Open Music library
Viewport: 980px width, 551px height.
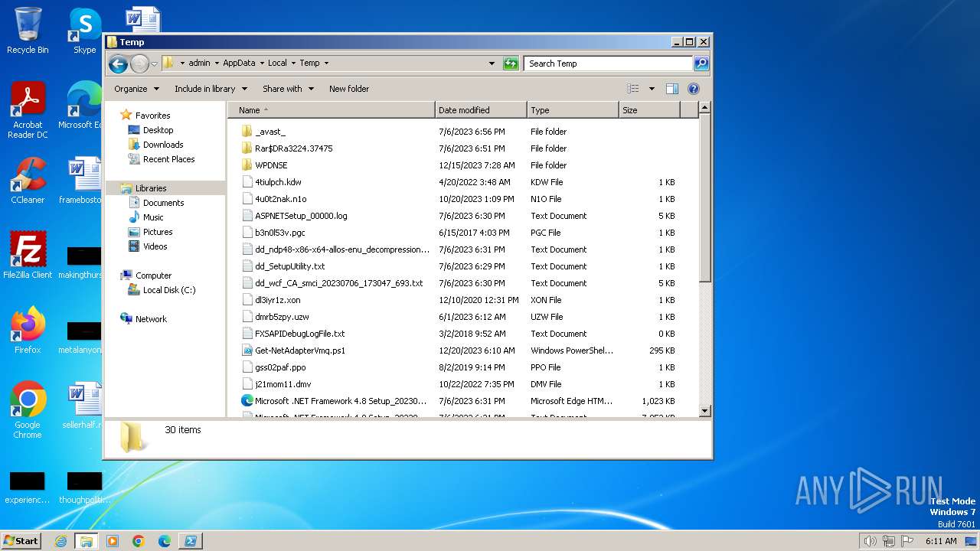(x=153, y=217)
